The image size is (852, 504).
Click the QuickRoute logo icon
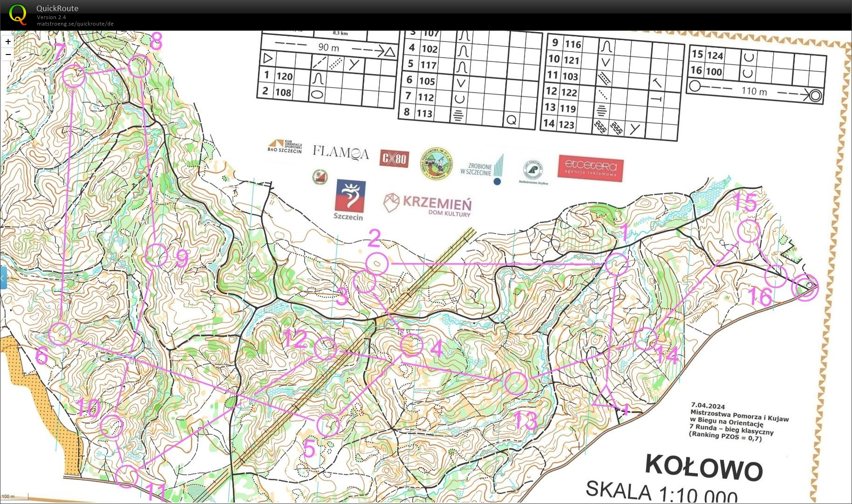pos(18,14)
